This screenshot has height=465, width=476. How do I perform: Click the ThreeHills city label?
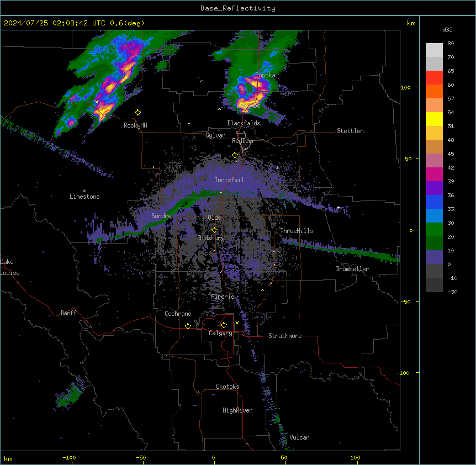point(297,231)
